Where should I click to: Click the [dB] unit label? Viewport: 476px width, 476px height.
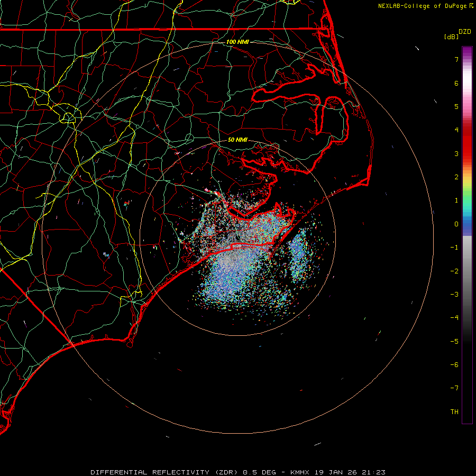pyautogui.click(x=451, y=36)
